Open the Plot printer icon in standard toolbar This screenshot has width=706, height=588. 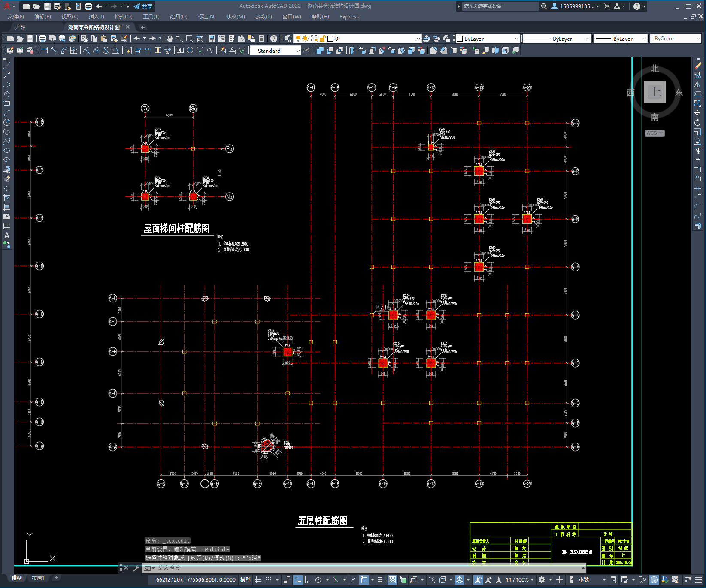[42, 39]
